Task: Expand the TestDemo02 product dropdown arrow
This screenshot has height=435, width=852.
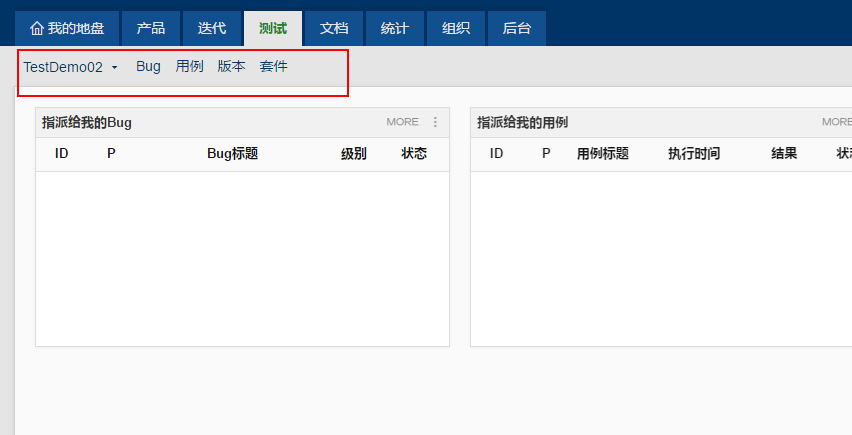Action: 115,67
